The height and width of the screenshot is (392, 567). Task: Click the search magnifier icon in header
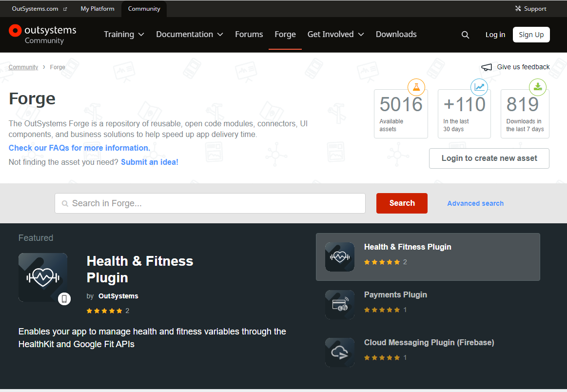click(465, 35)
